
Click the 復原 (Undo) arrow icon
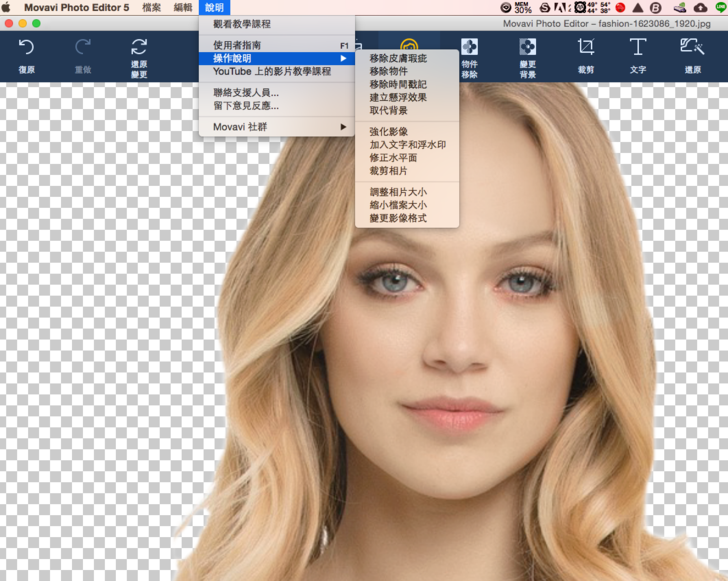click(x=27, y=47)
